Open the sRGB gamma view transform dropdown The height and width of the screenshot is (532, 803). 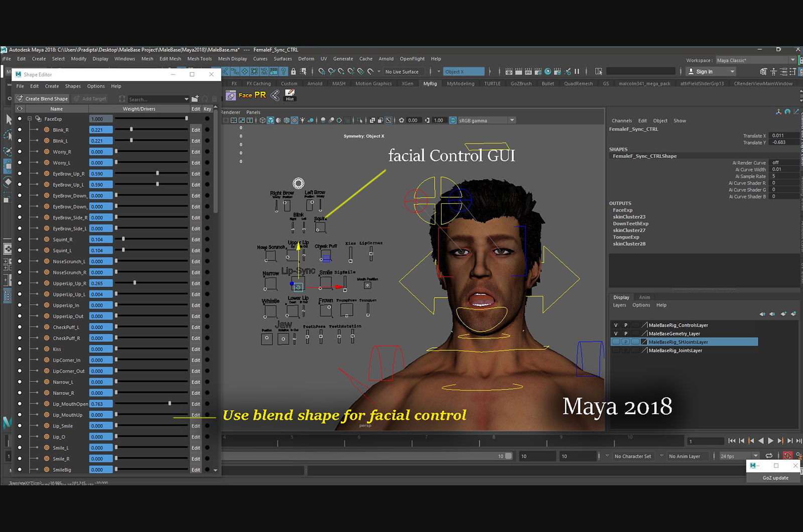pyautogui.click(x=512, y=120)
